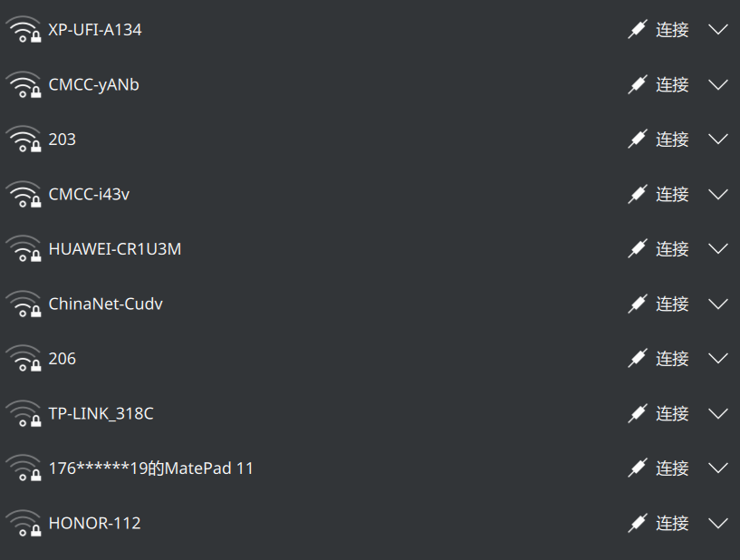Click the plug connect icon for network 206

638,359
